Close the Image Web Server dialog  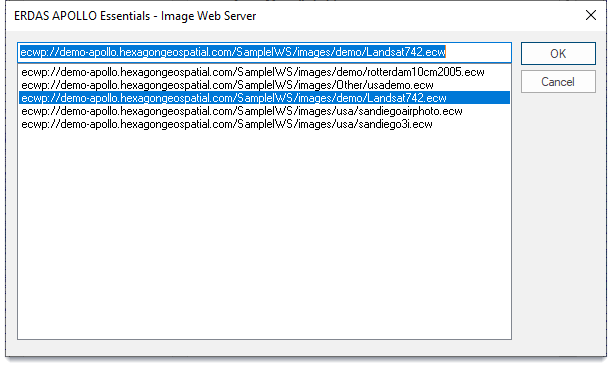click(x=591, y=15)
